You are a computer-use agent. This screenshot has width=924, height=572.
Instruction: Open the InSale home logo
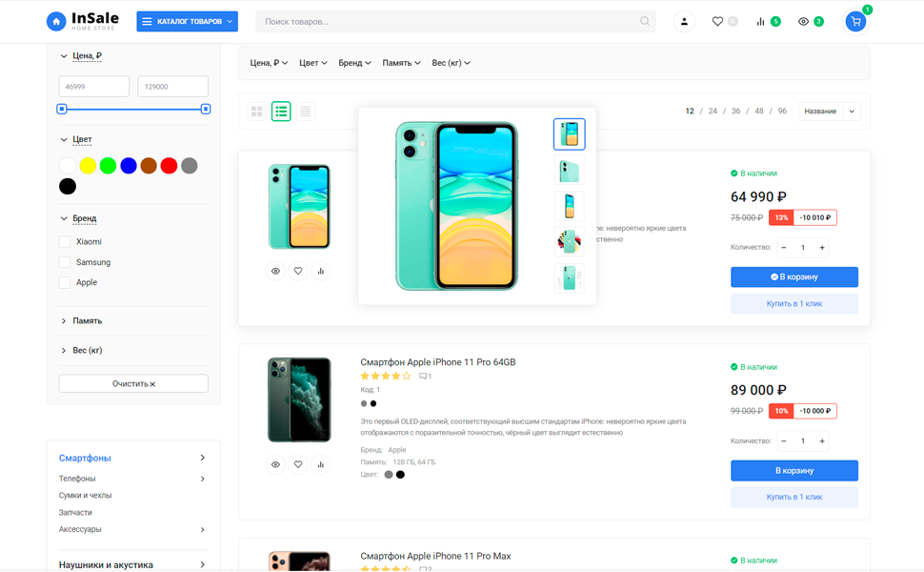tap(83, 21)
